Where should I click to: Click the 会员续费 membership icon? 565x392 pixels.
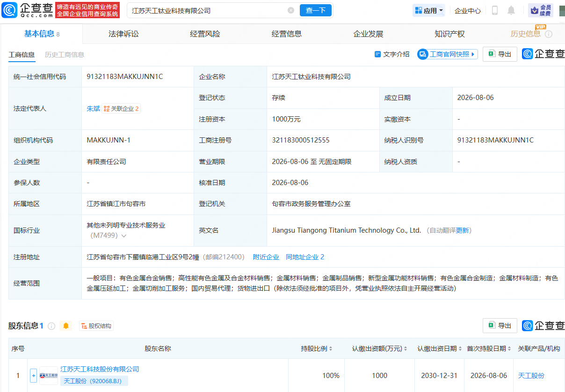[541, 10]
